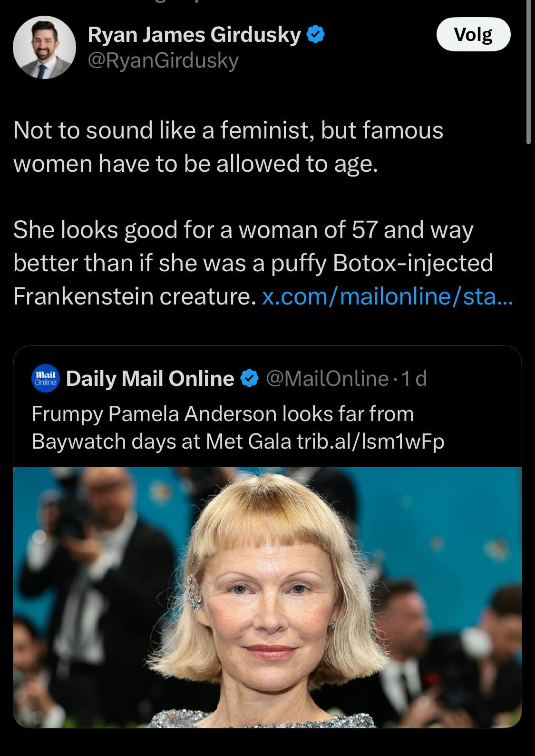535x756 pixels.
Task: Open Ryan James Girdusky's profile picture
Action: 44,47
